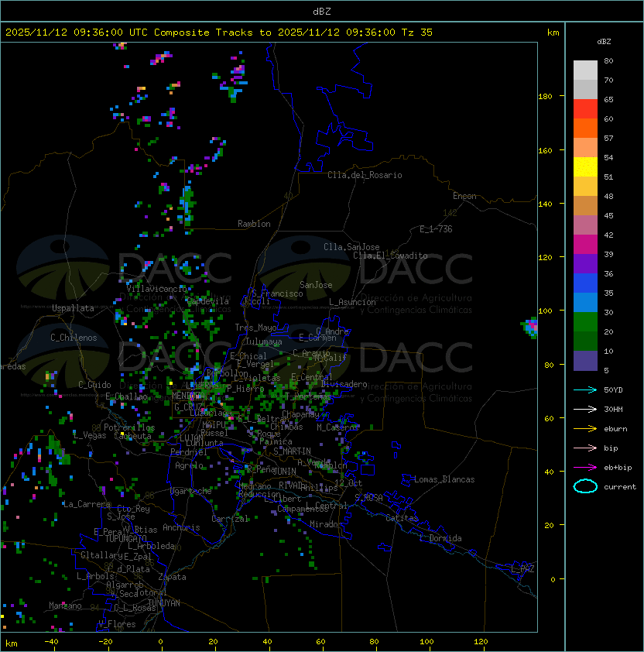Click the 'Carrizal' map label

230,519
